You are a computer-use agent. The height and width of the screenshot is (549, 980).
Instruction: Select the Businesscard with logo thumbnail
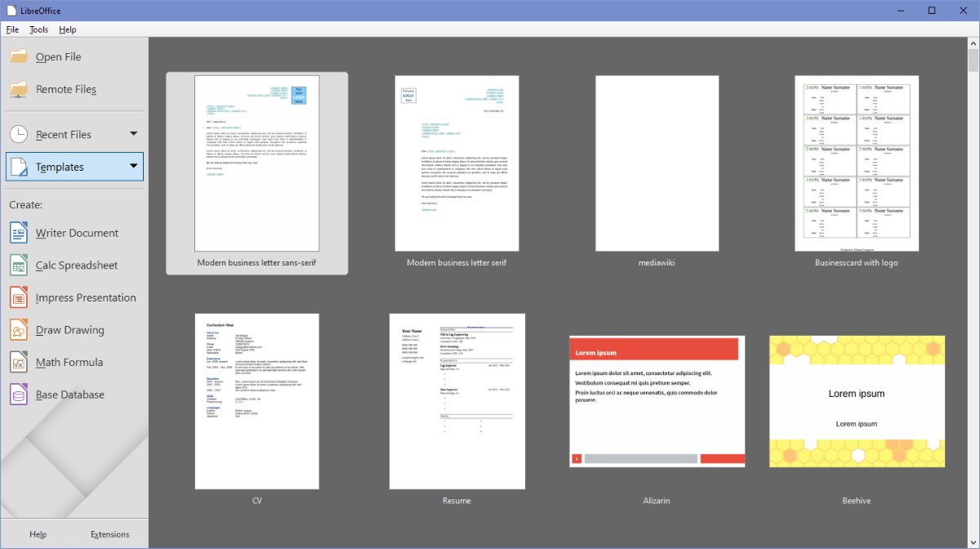click(x=857, y=163)
